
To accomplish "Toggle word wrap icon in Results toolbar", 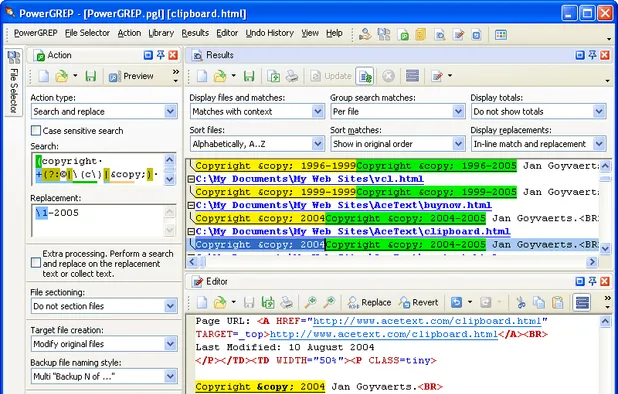I will pos(412,76).
